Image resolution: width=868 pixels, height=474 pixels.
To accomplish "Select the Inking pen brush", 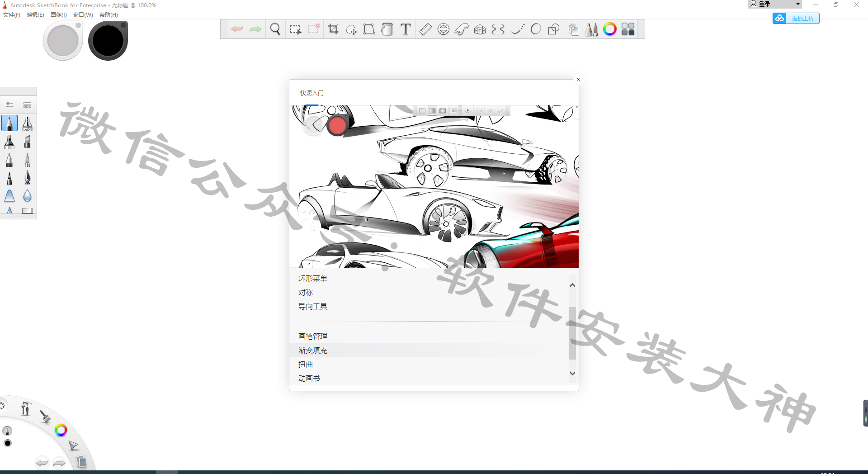I will click(x=28, y=178).
